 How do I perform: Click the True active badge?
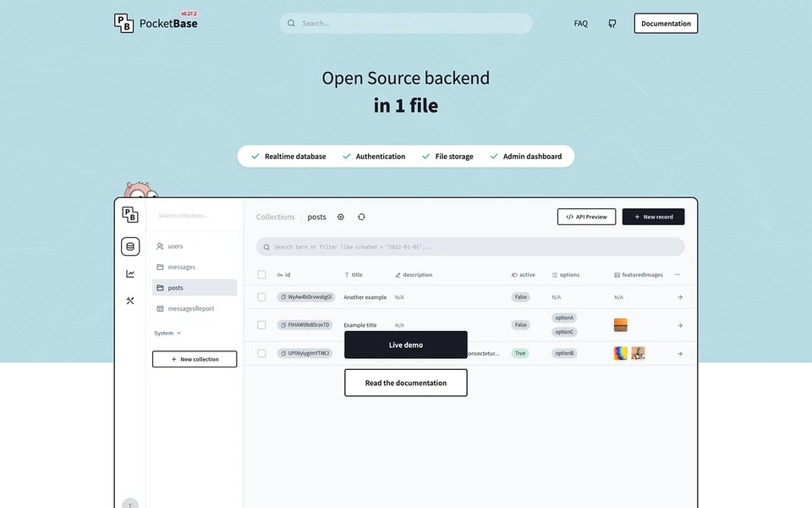click(520, 353)
